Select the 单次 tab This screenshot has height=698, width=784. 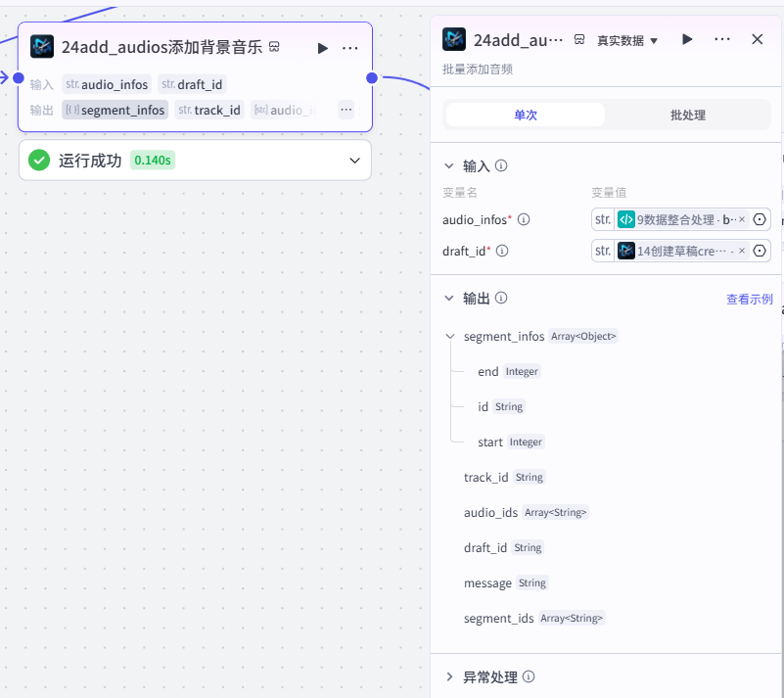pyautogui.click(x=526, y=115)
